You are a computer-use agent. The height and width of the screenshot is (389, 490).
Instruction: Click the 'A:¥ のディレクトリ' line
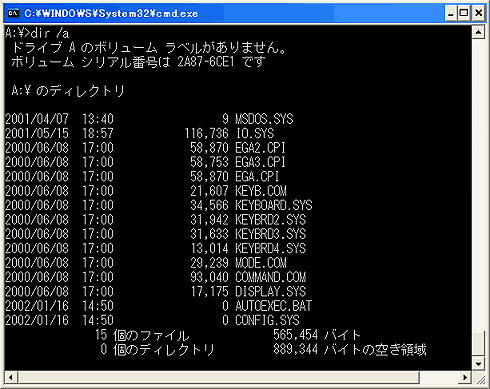pyautogui.click(x=68, y=91)
